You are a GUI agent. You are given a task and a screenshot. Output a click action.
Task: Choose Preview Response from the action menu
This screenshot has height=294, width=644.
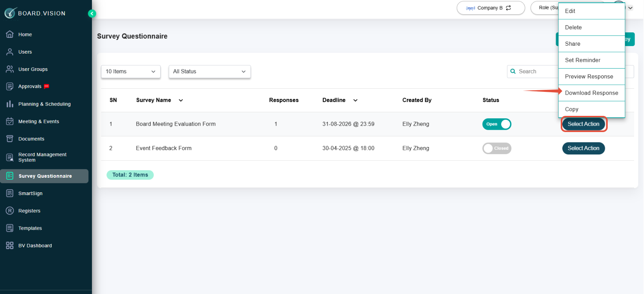coord(592,76)
